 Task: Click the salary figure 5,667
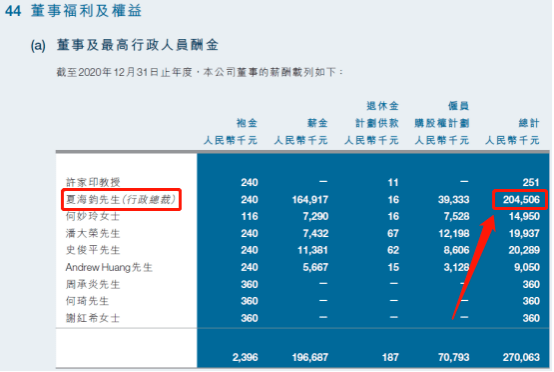coord(316,267)
